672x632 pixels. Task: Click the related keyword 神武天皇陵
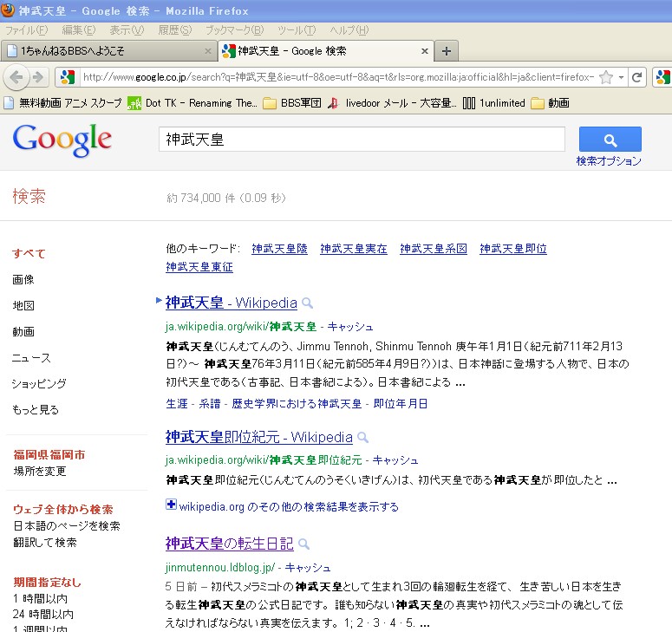pyautogui.click(x=279, y=249)
